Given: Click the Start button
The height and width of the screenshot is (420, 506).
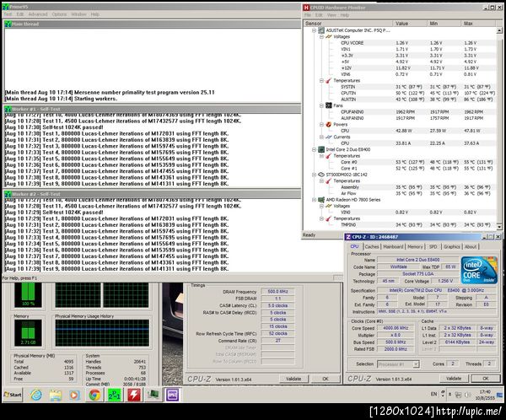Looking at the screenshot, I should tap(13, 395).
